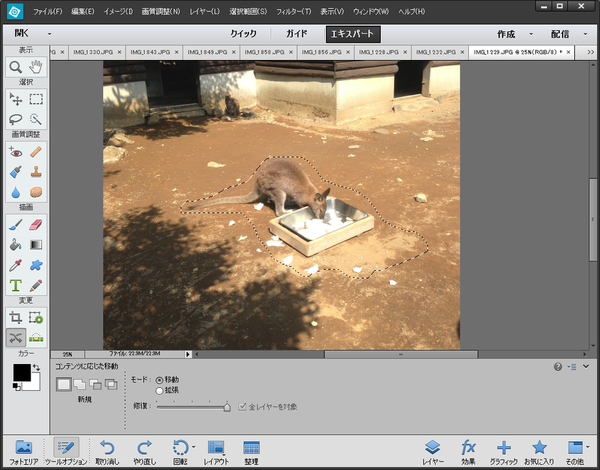Select the Quick Selection tool
The height and width of the screenshot is (470, 600).
click(x=36, y=119)
